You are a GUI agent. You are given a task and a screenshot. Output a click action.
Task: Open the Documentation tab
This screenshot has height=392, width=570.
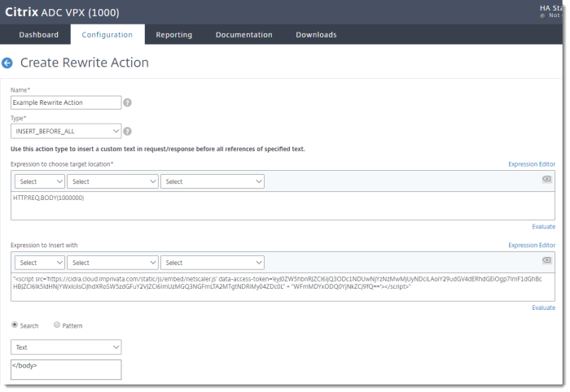244,35
